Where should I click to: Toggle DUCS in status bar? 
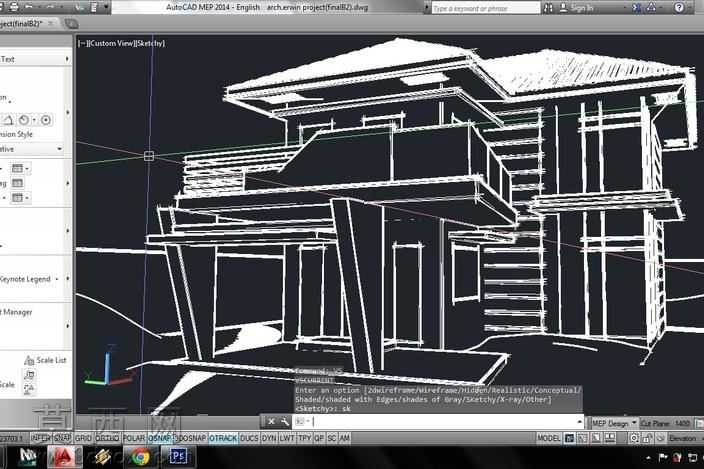(249, 438)
